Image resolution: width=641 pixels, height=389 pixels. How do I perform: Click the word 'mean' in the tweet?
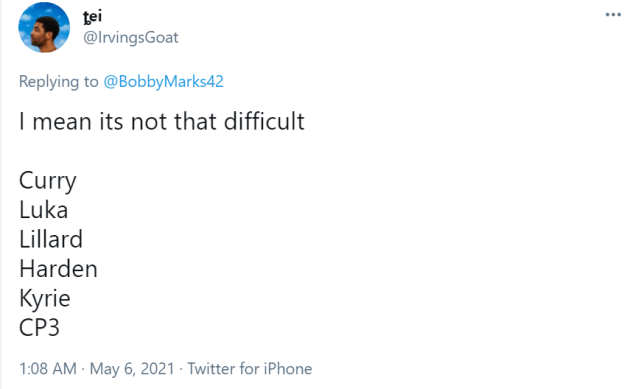[62, 122]
